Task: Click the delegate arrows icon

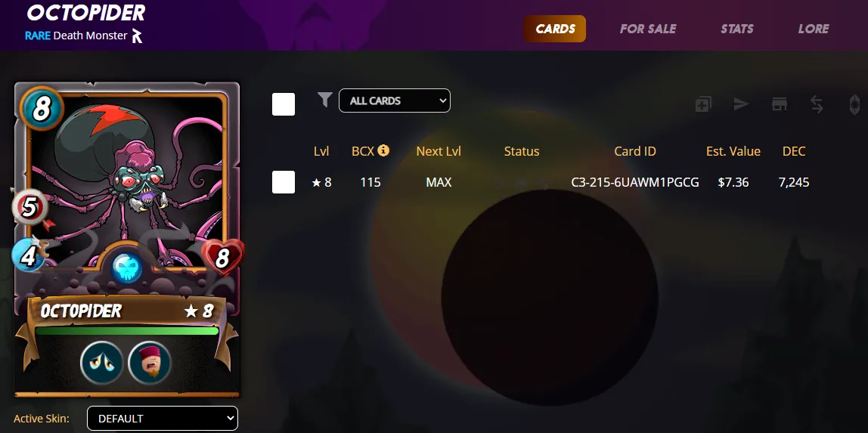Action: pyautogui.click(x=817, y=104)
